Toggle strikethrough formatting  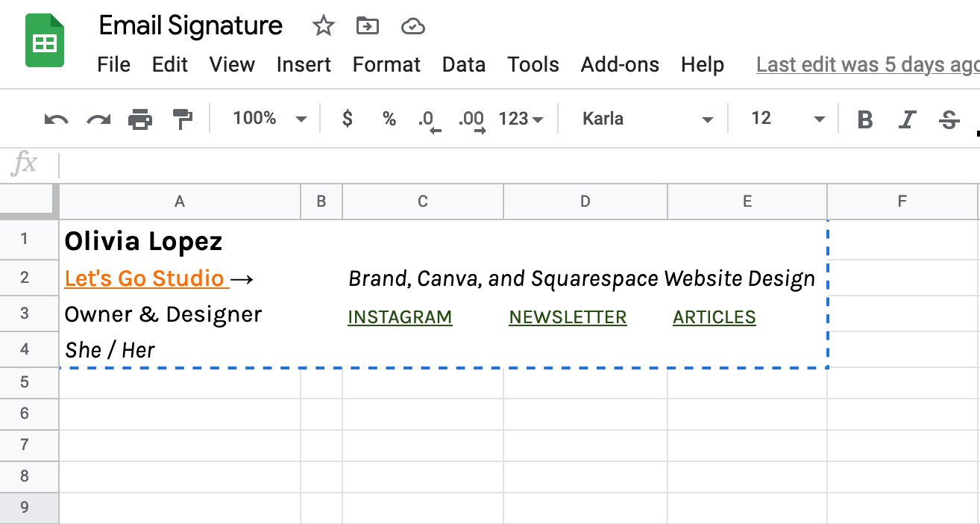click(x=949, y=119)
